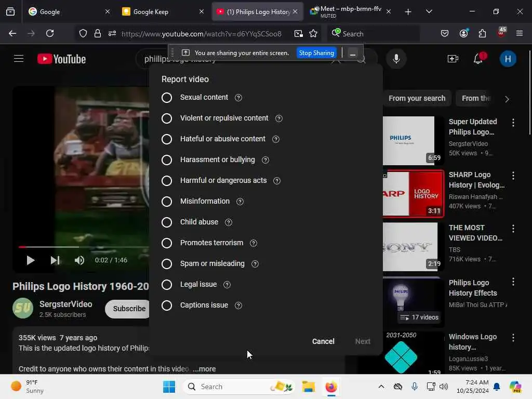This screenshot has height=399, width=532.
Task: Show hidden system tray icons
Action: coord(381,387)
